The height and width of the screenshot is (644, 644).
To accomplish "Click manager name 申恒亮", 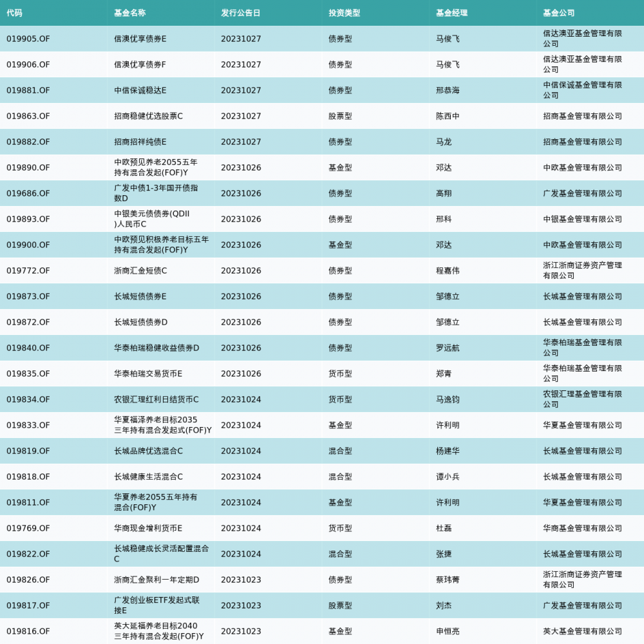I will pos(448,631).
